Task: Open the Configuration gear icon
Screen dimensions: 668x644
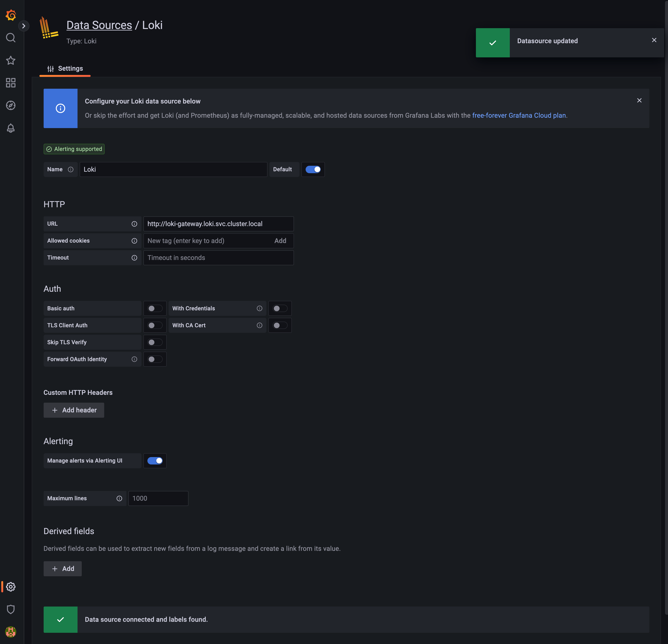Action: point(11,587)
